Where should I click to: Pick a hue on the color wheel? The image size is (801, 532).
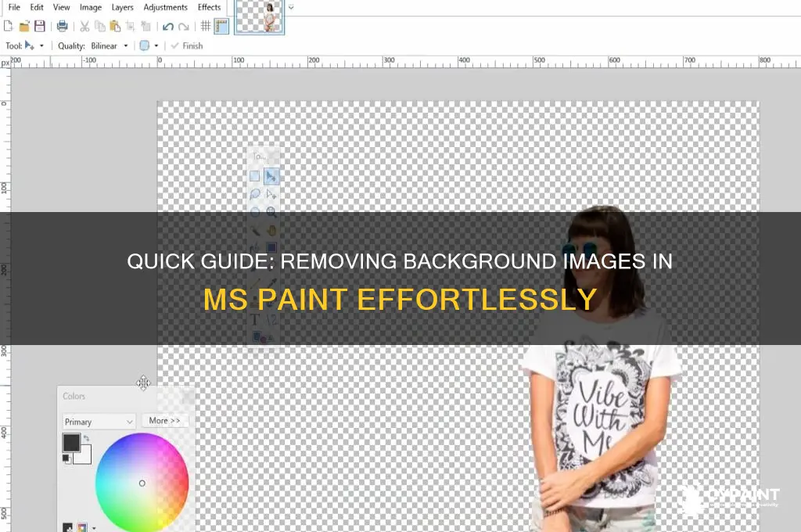pyautogui.click(x=142, y=483)
